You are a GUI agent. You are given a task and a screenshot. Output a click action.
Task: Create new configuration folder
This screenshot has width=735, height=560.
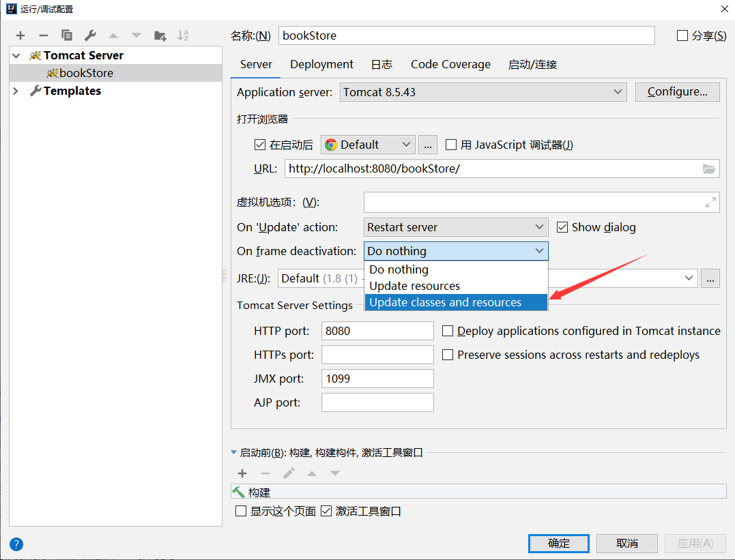[160, 35]
